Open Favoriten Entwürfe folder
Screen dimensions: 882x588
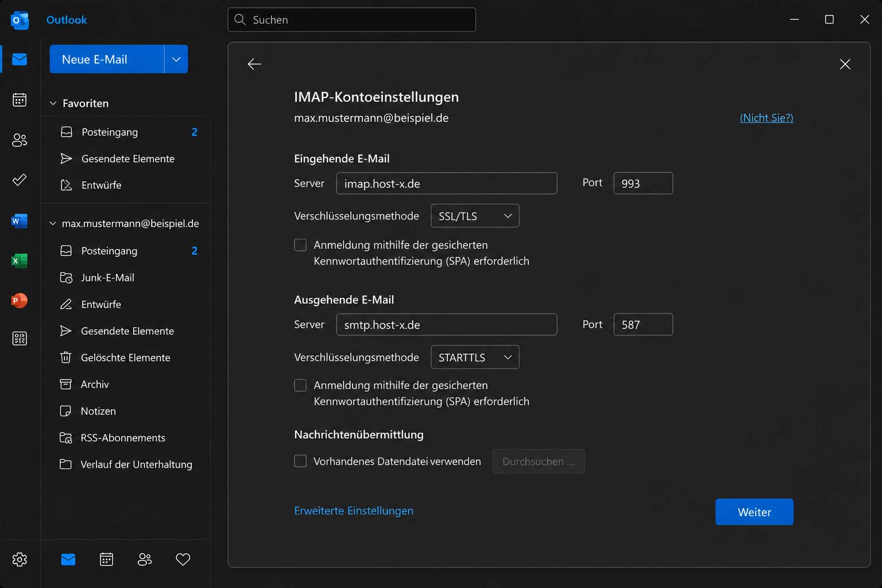[x=126, y=185]
